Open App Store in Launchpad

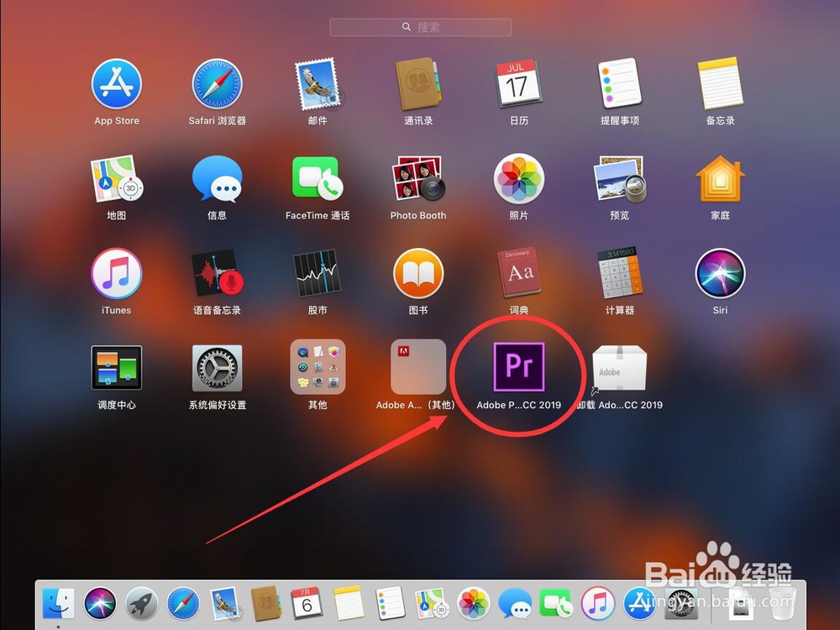point(116,84)
